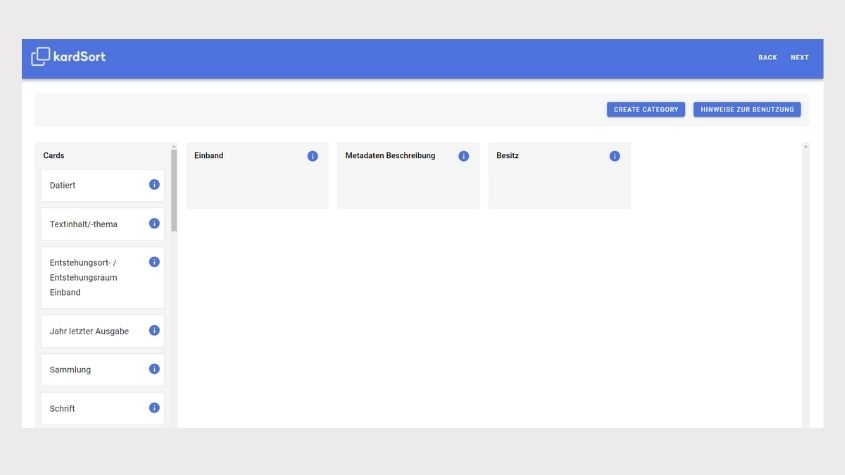Go to NEXT step in header
Viewport: 845px width, 475px height.
tap(800, 57)
